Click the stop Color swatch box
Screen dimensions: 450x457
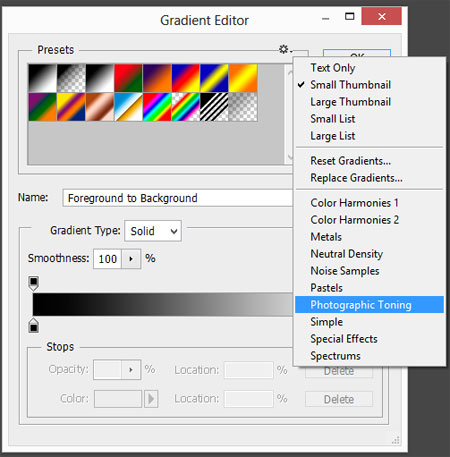[118, 399]
